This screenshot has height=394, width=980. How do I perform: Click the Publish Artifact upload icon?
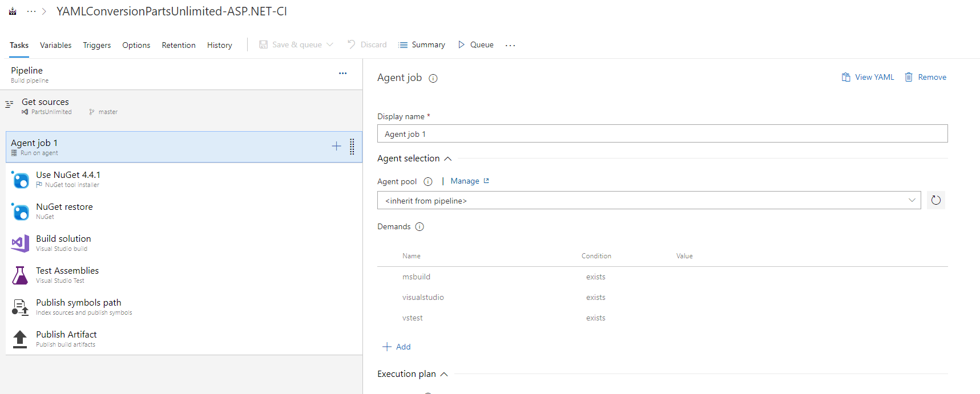click(20, 339)
